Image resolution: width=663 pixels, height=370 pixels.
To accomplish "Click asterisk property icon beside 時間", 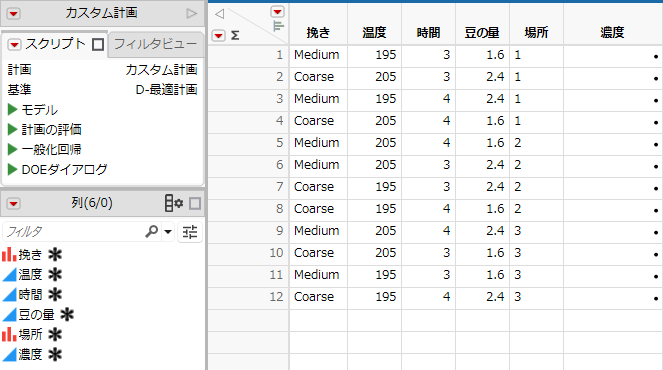I will point(55,294).
